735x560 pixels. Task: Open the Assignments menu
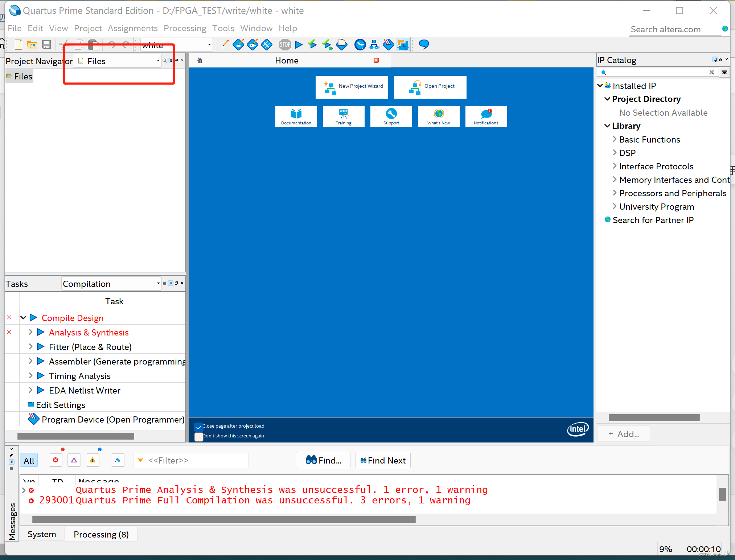132,28
